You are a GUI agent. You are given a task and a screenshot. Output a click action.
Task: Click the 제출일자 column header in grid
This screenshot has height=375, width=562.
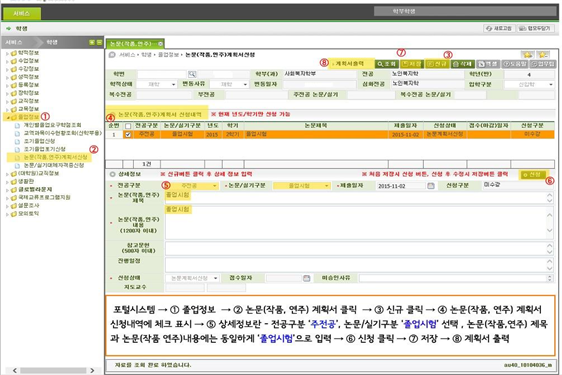click(x=405, y=126)
